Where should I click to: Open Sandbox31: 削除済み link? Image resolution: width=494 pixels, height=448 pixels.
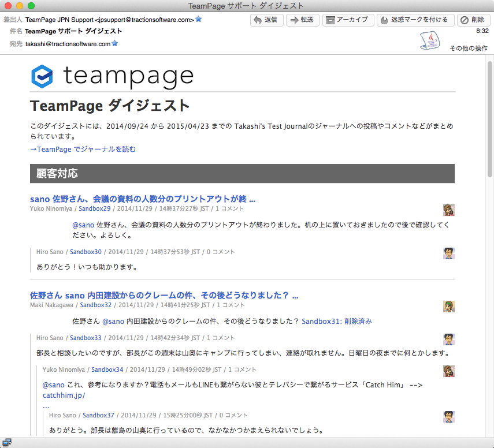pos(337,321)
